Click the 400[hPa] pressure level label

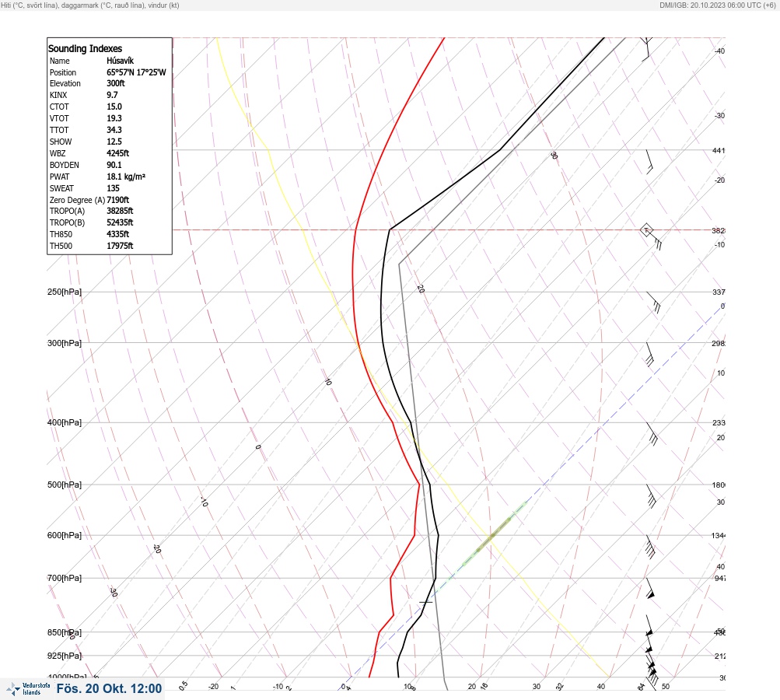pos(65,423)
